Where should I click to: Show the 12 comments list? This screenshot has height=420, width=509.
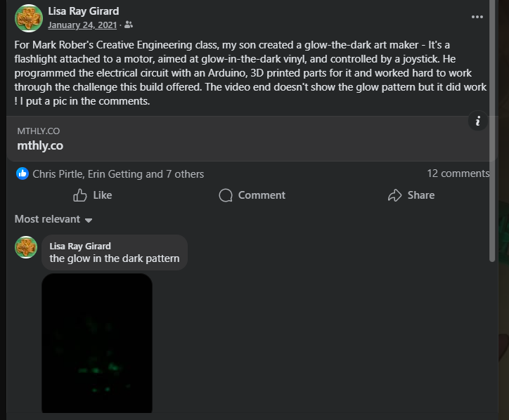click(x=458, y=173)
